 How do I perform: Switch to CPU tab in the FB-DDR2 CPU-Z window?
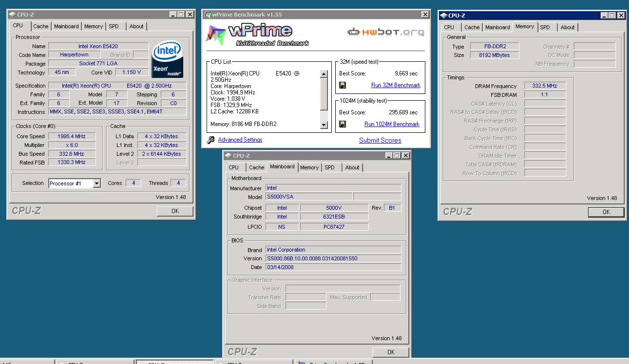449,27
